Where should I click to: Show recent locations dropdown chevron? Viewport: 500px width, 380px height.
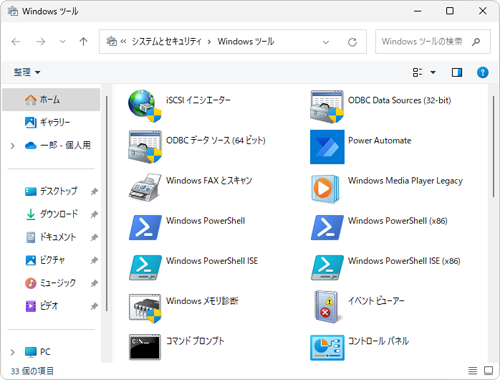(x=62, y=42)
